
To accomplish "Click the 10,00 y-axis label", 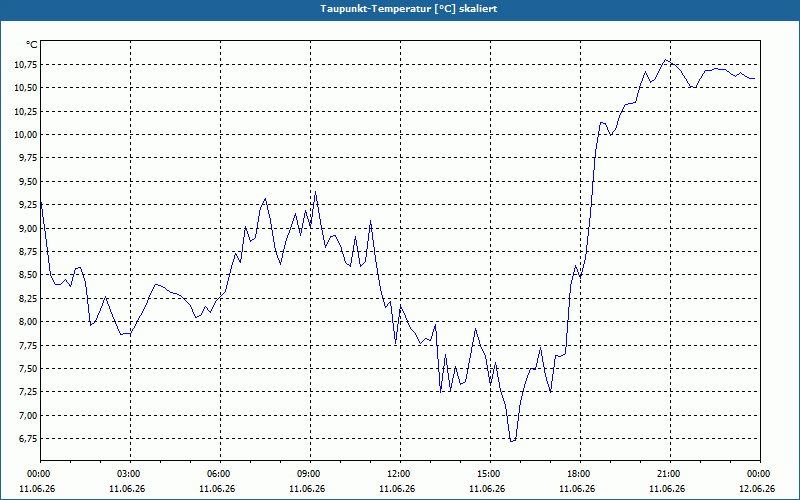I will 26,135.
